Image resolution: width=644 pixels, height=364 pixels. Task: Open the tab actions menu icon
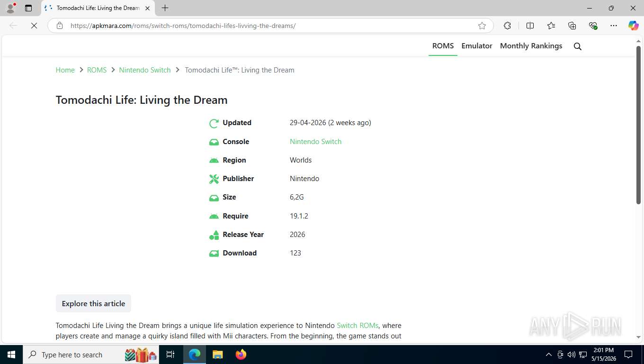pos(28,8)
